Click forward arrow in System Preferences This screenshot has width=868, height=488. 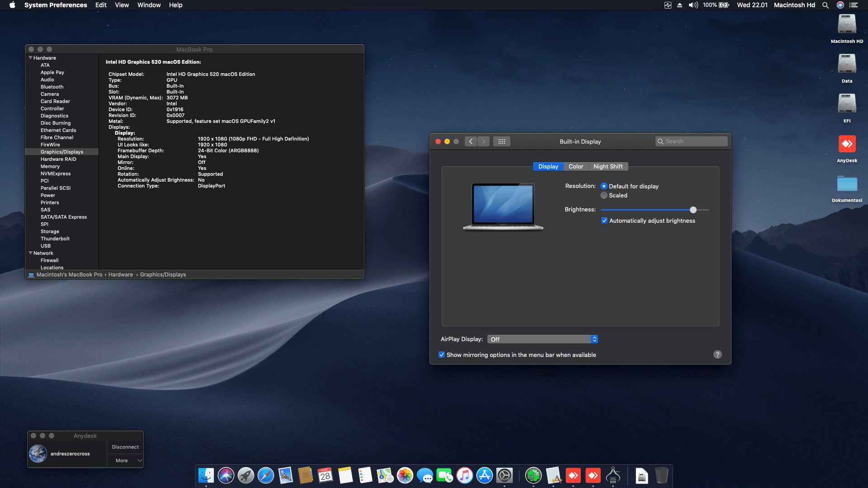(483, 141)
